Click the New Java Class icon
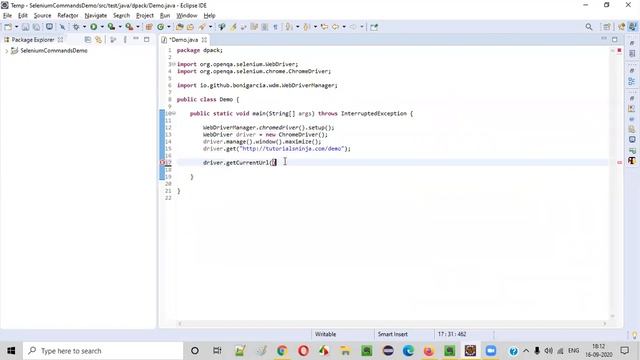This screenshot has width=640, height=360. 160,27
